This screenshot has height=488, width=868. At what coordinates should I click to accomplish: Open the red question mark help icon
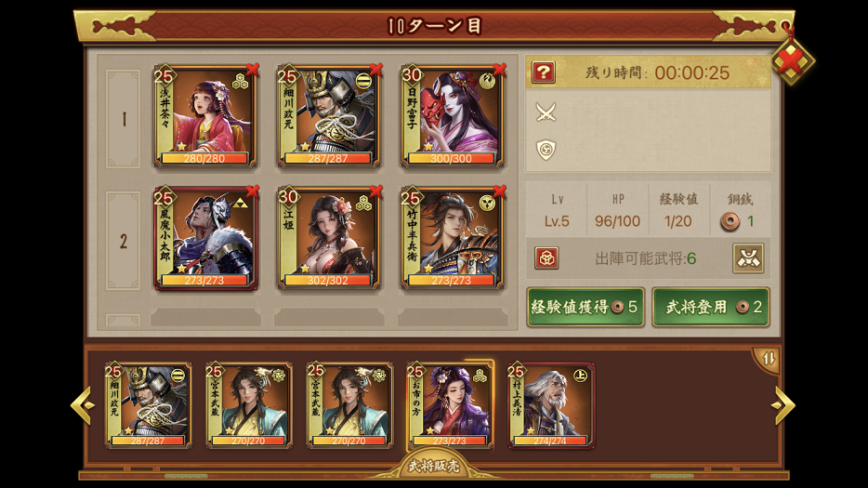[544, 72]
